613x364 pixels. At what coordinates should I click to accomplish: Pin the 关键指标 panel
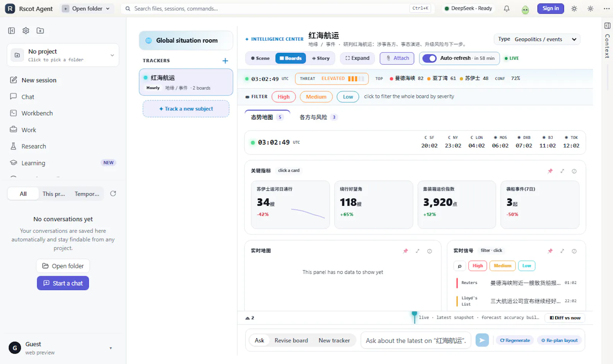550,171
